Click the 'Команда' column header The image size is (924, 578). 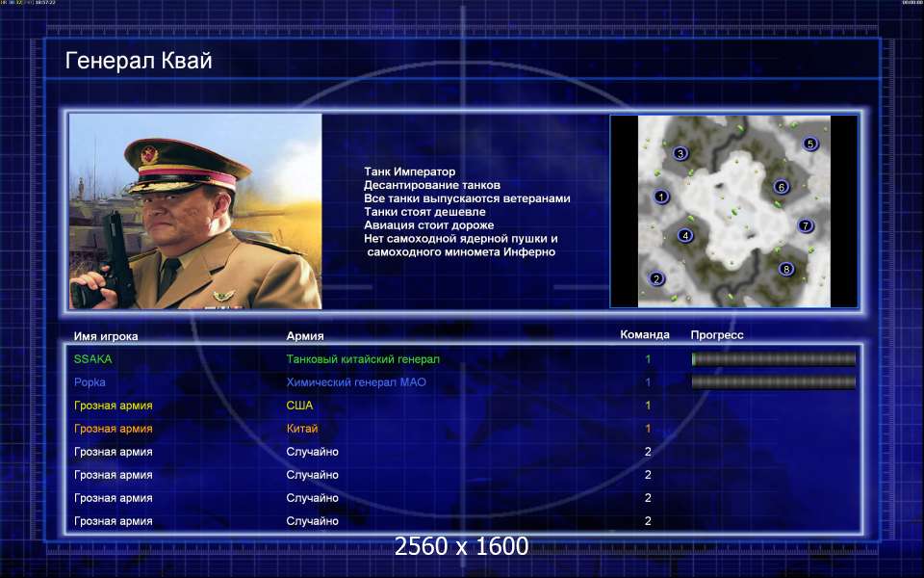tap(645, 334)
